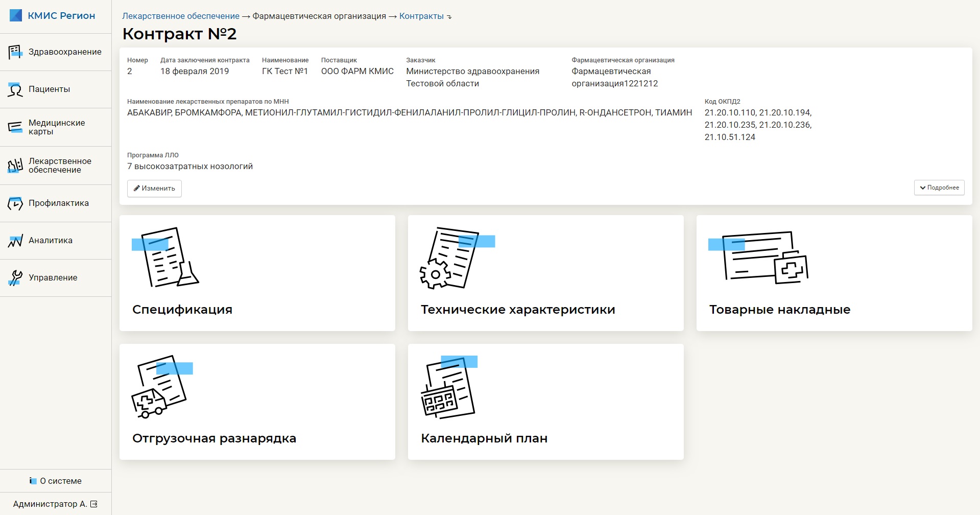Screen dimensions: 980x515
Task: Click the supplier ООО ФАРМ КМИС
Action: (357, 72)
